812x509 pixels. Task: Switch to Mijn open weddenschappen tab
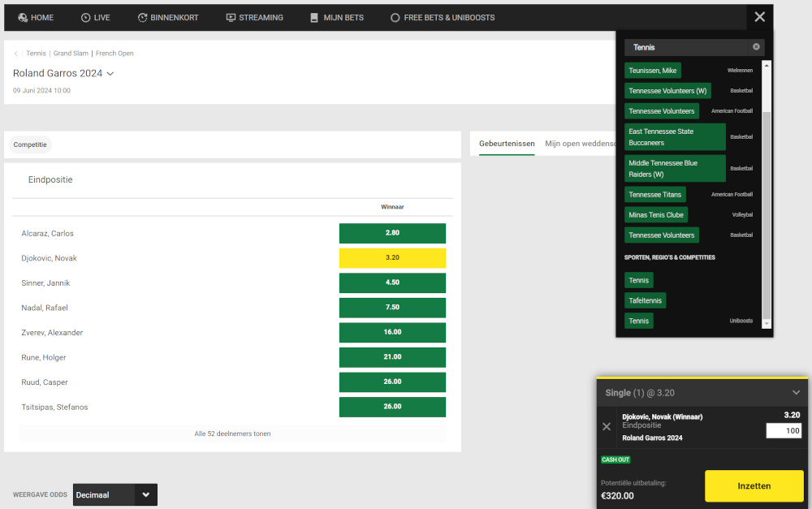point(580,144)
